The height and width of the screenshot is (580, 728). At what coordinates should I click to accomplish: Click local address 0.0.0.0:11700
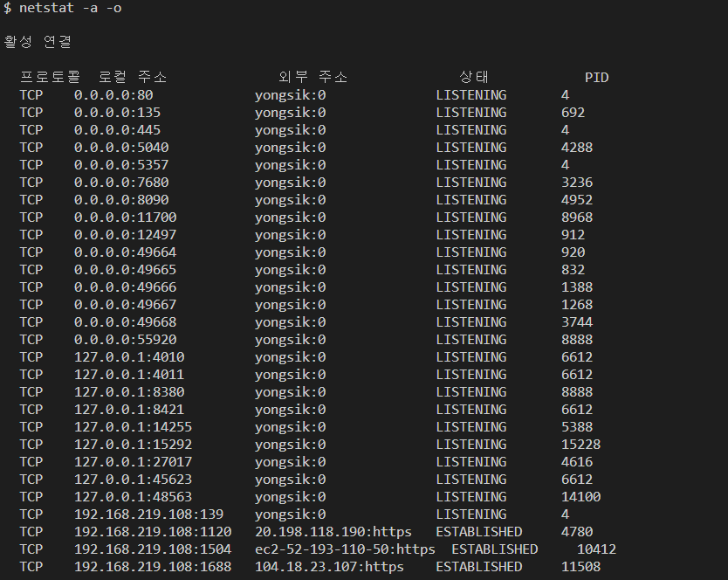coord(126,217)
